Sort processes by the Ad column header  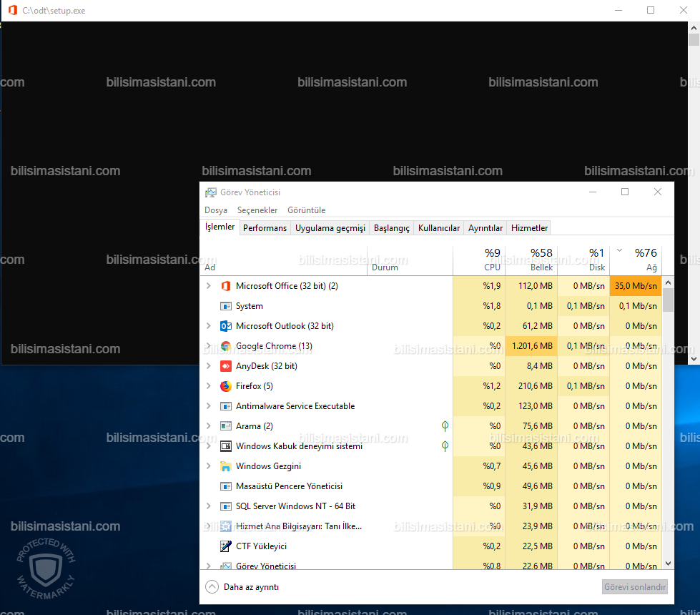tap(284, 261)
